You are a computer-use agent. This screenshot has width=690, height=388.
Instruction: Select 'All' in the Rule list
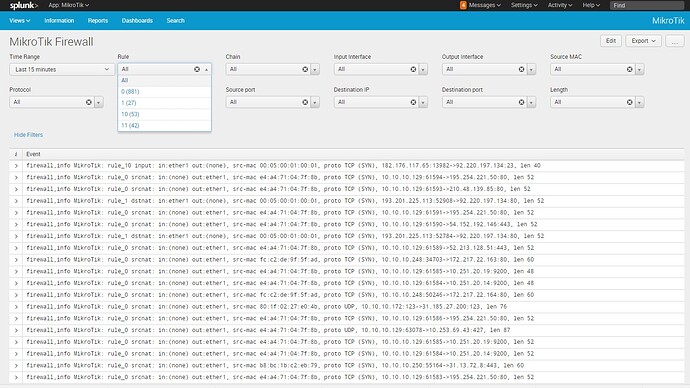click(164, 81)
